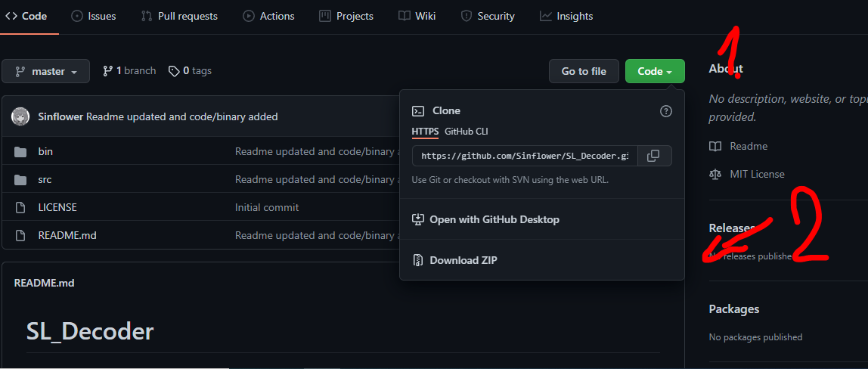Open the commit message of bin folder
The height and width of the screenshot is (369, 868).
point(317,151)
